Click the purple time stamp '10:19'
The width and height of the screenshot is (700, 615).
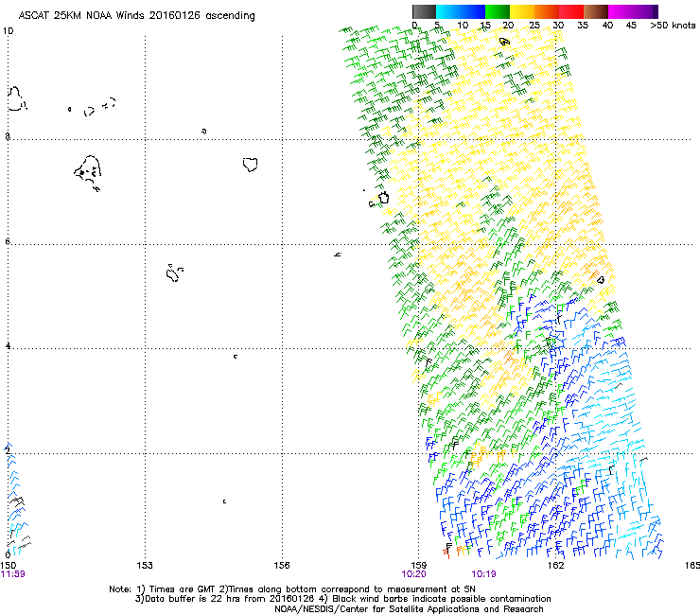(483, 574)
